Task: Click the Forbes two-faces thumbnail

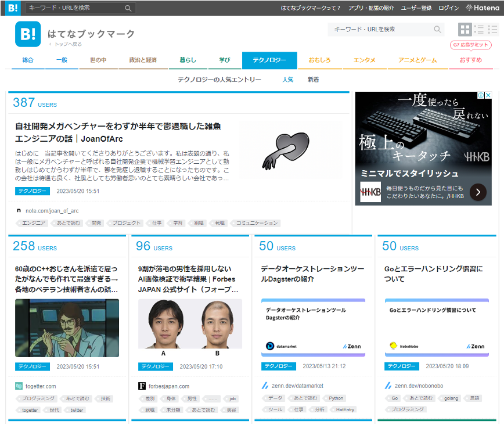Action: [190, 328]
